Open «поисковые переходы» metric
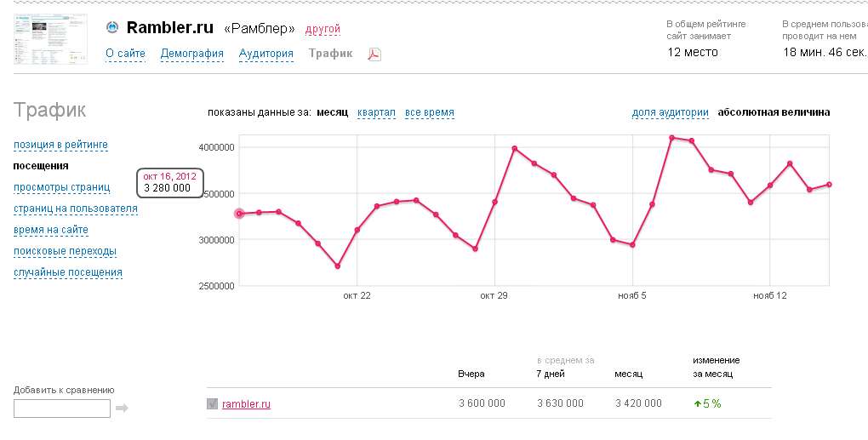This screenshot has height=440, width=868. point(66,251)
